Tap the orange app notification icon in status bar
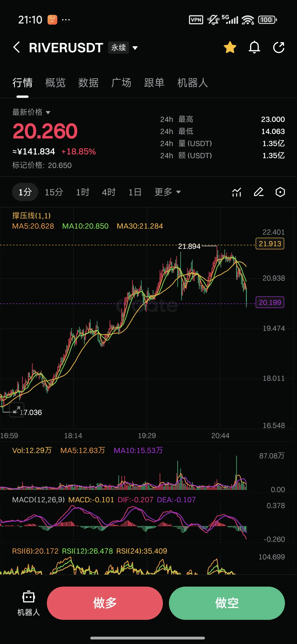This screenshot has height=644, width=297. coord(52,20)
